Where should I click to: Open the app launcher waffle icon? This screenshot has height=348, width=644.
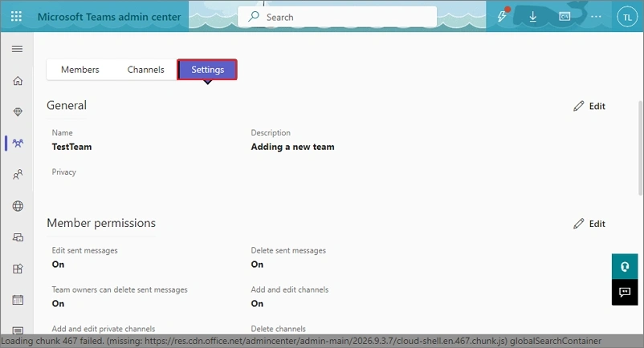(16, 16)
